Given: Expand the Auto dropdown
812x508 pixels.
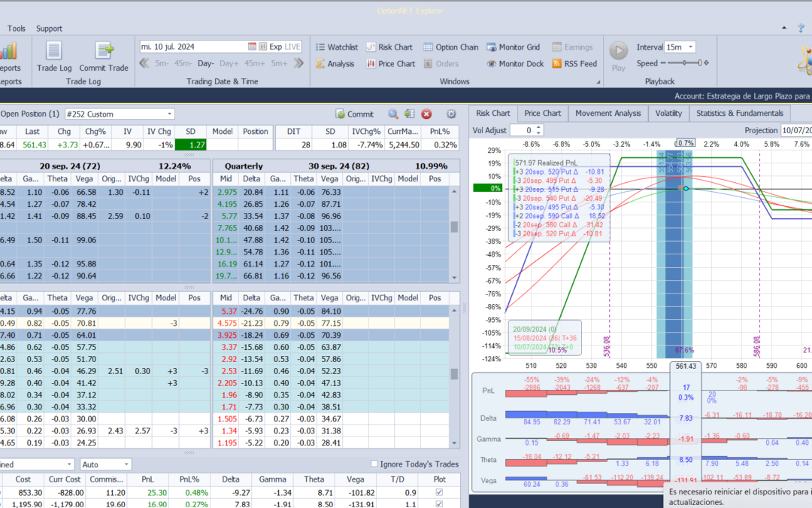Looking at the screenshot, I should click(x=126, y=465).
